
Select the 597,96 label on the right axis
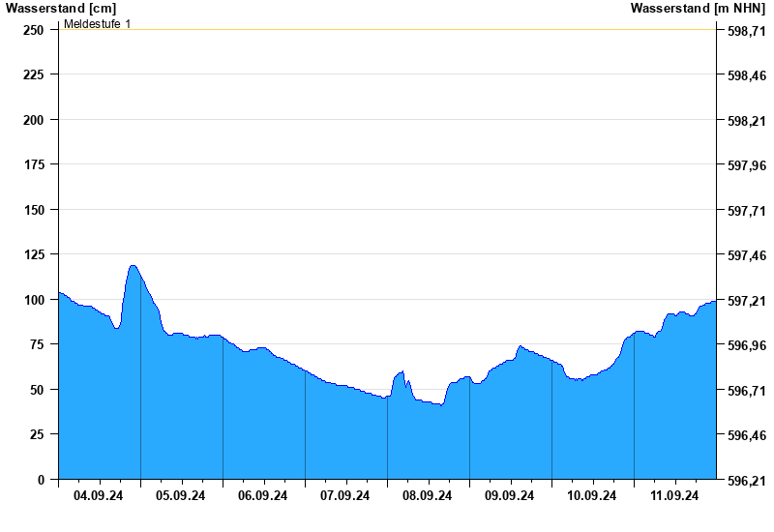(746, 165)
